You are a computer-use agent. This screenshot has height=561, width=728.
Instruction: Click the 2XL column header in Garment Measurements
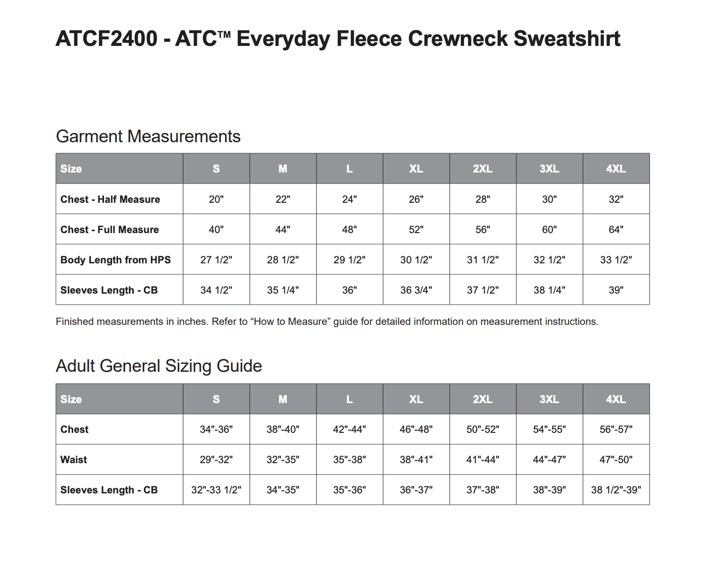482,169
